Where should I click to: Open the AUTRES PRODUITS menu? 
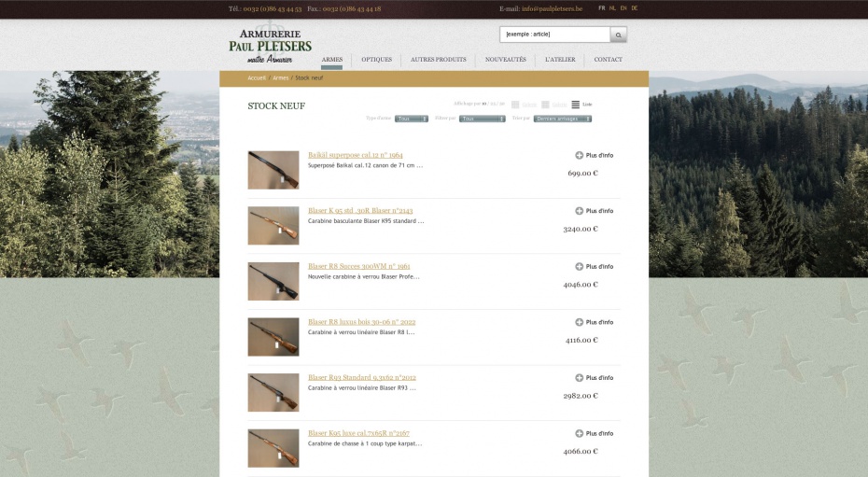point(439,60)
